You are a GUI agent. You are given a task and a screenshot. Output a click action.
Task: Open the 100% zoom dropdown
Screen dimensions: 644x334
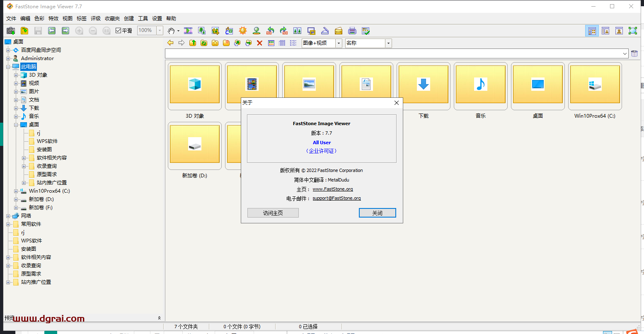[x=160, y=31]
